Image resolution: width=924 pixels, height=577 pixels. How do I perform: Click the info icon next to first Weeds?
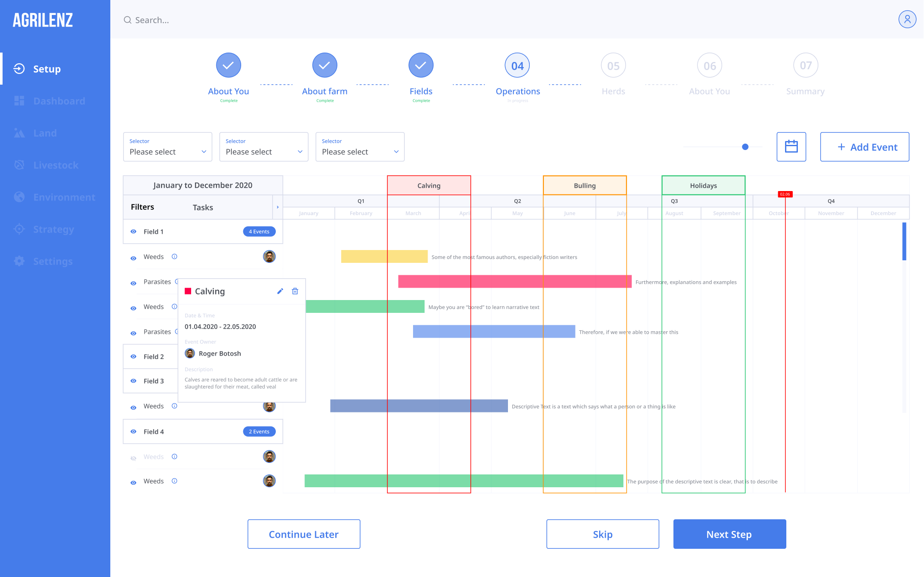pos(174,256)
